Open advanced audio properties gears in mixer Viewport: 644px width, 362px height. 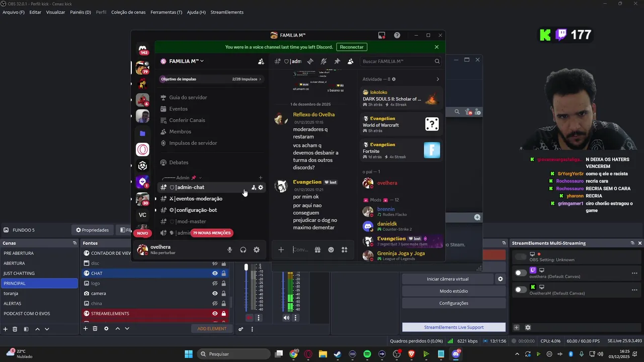[x=241, y=329]
